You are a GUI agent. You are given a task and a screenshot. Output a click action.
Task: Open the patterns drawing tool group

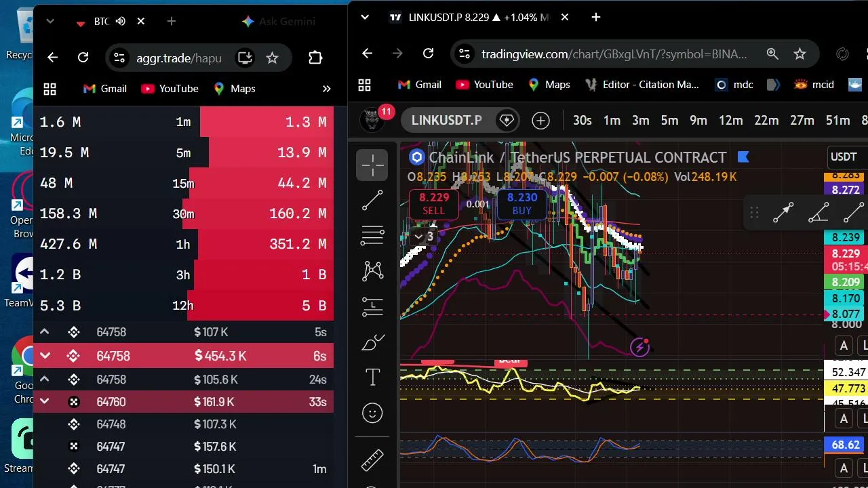pos(372,271)
